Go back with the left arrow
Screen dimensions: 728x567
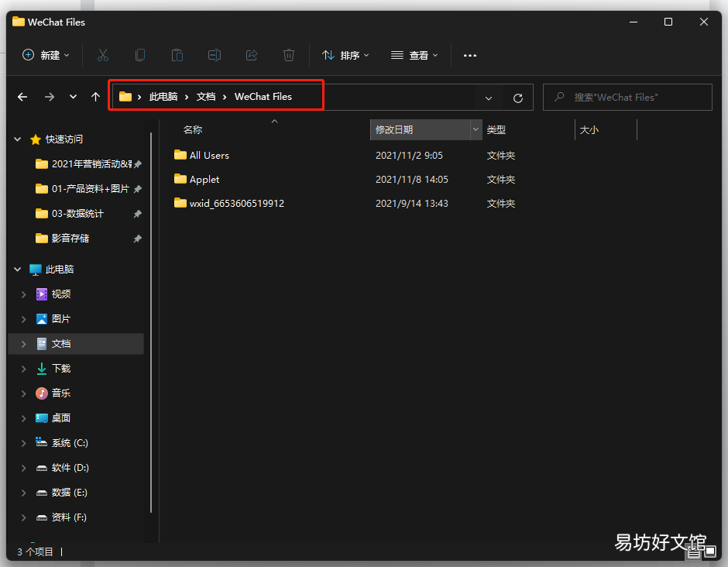click(22, 97)
